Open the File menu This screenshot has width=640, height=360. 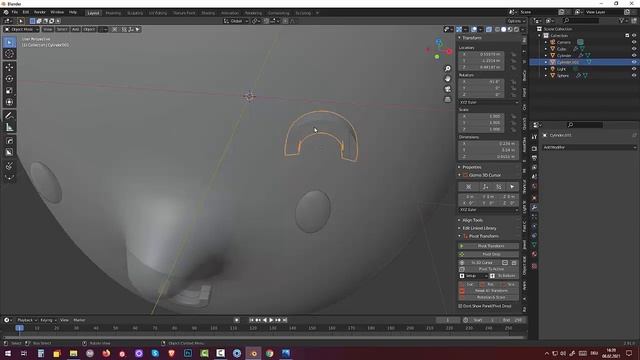point(15,12)
